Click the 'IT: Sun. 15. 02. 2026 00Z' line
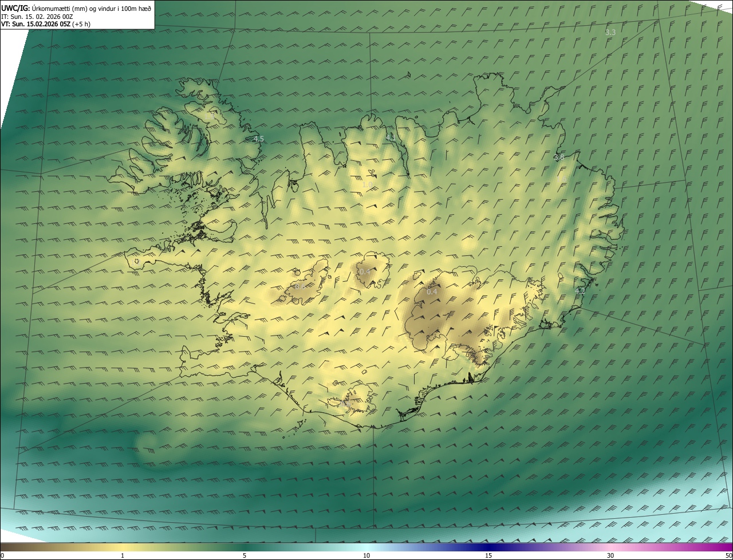 click(37, 17)
